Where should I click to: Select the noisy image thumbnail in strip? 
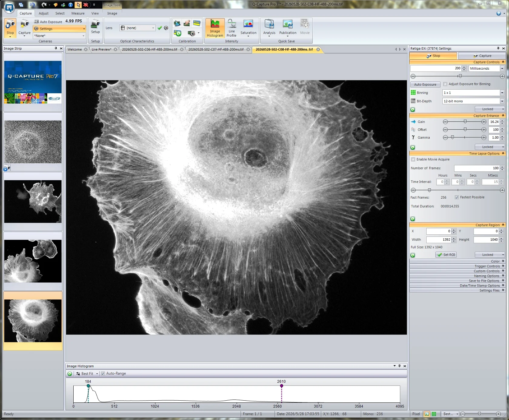33,142
